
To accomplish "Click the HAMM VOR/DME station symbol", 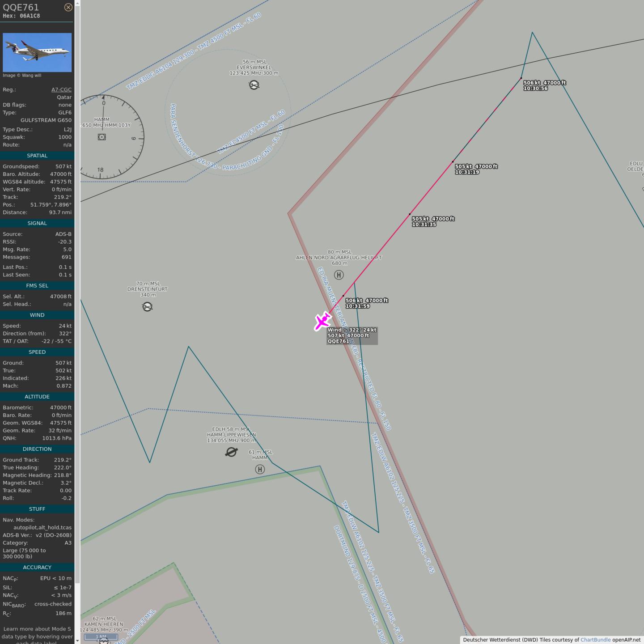I will tap(102, 137).
